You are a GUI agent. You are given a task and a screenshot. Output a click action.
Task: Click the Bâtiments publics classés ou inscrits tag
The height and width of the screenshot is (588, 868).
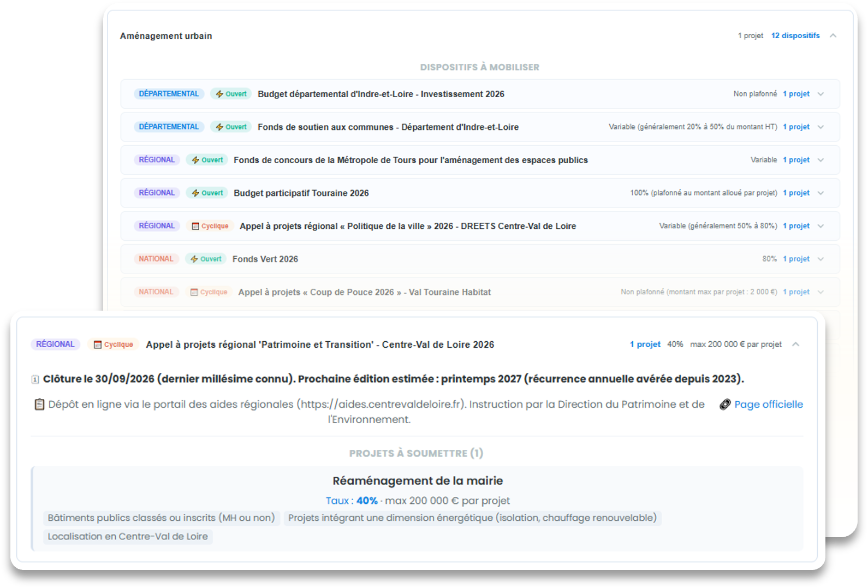coord(161,518)
